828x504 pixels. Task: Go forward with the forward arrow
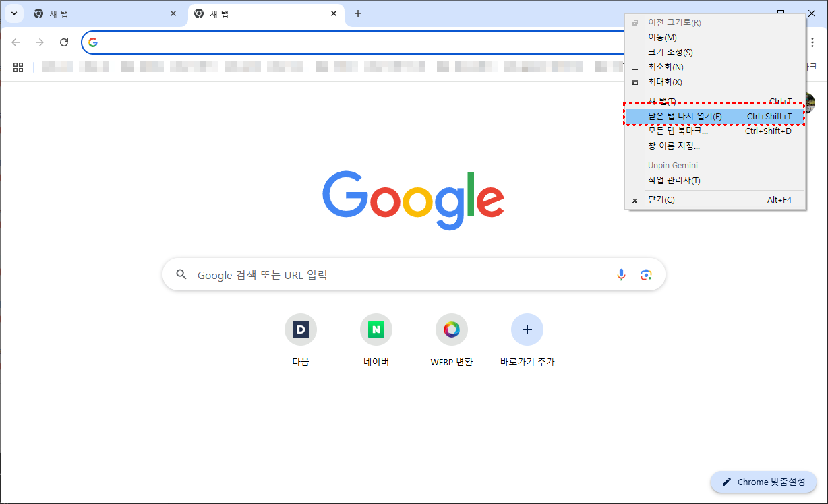[x=40, y=42]
